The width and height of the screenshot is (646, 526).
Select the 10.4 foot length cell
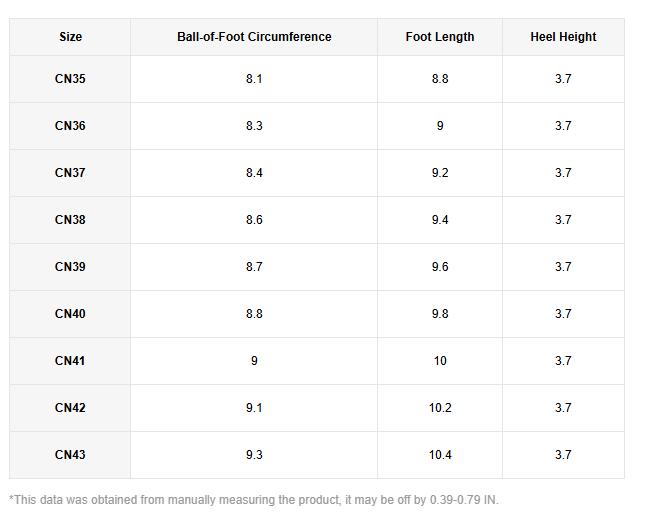(x=440, y=455)
